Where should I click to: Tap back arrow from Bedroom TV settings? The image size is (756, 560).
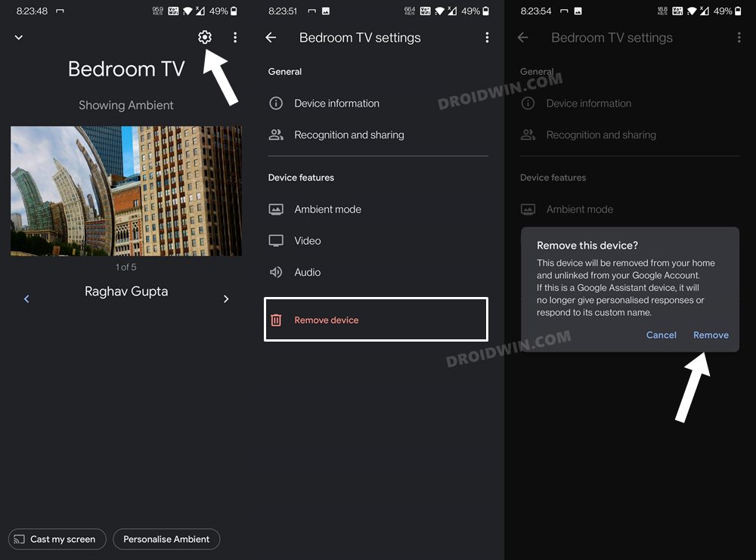[271, 37]
